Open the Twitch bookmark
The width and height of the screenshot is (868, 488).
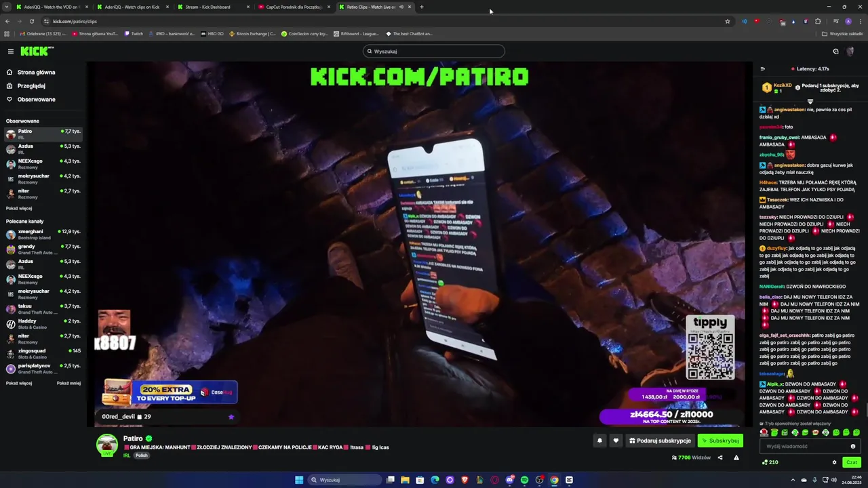pos(134,33)
